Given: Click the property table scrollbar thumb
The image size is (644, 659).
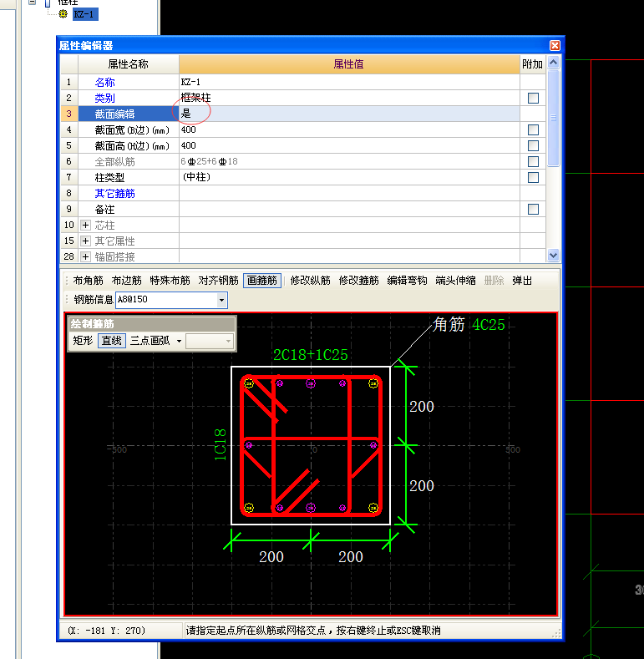Looking at the screenshot, I should (553, 118).
